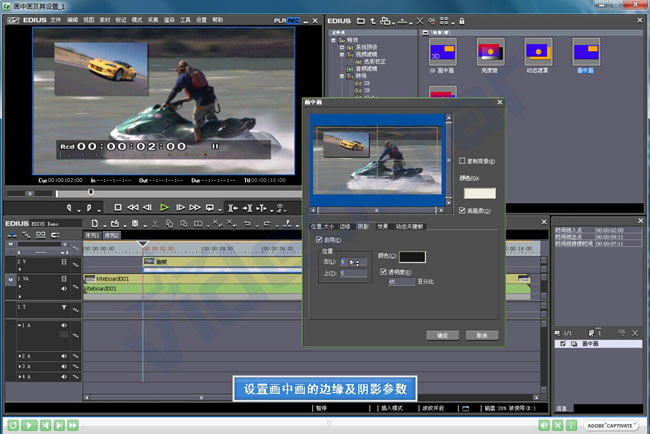
Task: Toggle insert/overwrite mode icon on track panel
Action: [x=12, y=235]
